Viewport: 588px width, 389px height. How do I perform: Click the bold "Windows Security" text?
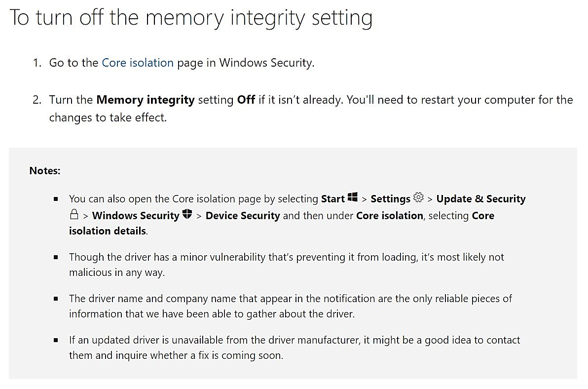click(x=136, y=216)
